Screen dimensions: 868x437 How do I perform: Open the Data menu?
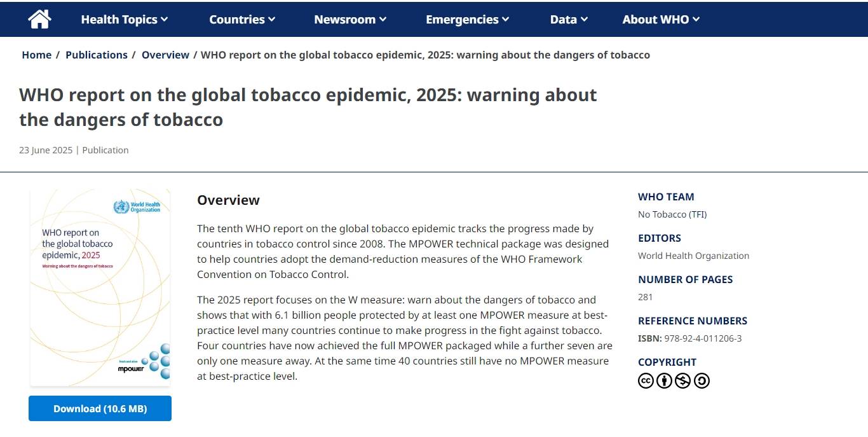coord(569,19)
